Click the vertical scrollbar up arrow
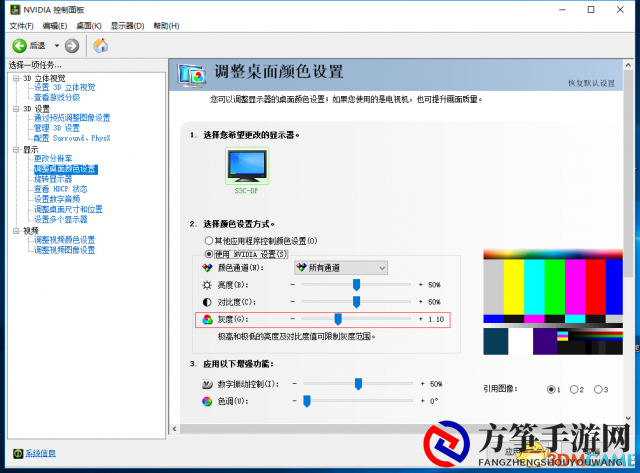 628,65
